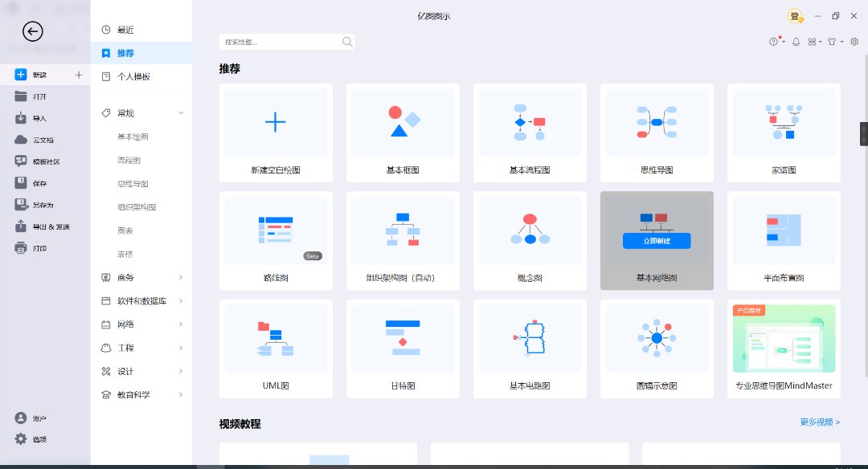
Task: Open 导出 & 发送 in the sidebar
Action: (50, 226)
